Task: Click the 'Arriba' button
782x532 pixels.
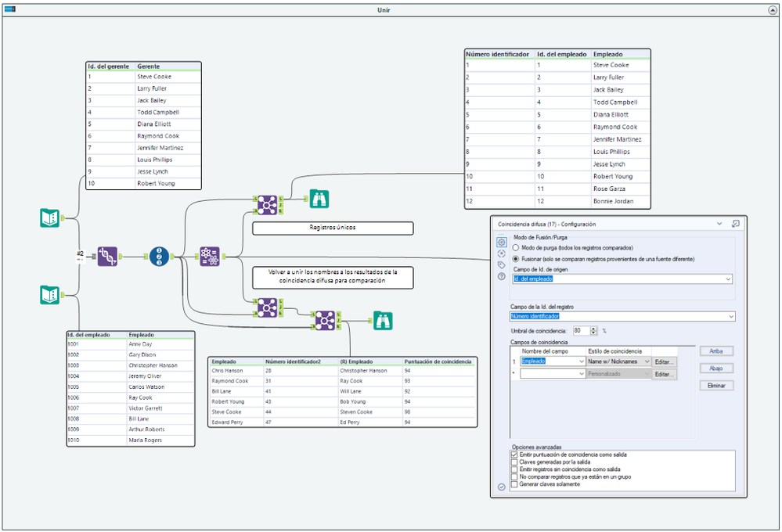Action: click(716, 351)
